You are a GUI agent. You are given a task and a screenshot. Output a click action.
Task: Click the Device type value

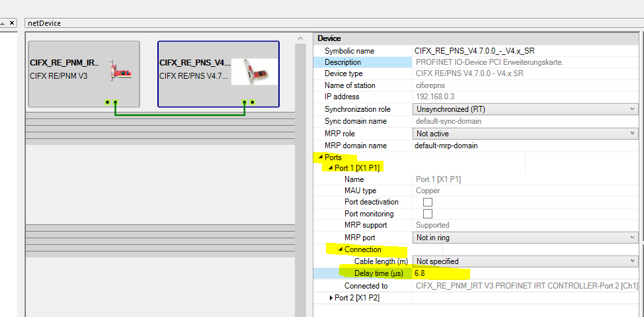[469, 73]
